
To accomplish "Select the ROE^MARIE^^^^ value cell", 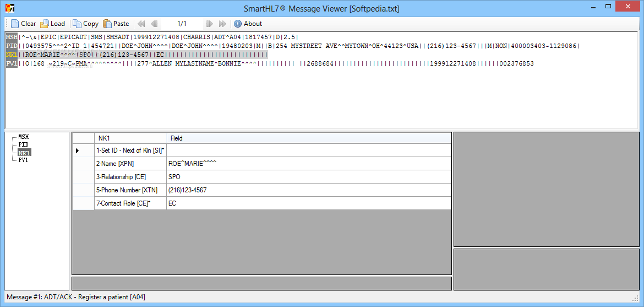I will (x=308, y=164).
